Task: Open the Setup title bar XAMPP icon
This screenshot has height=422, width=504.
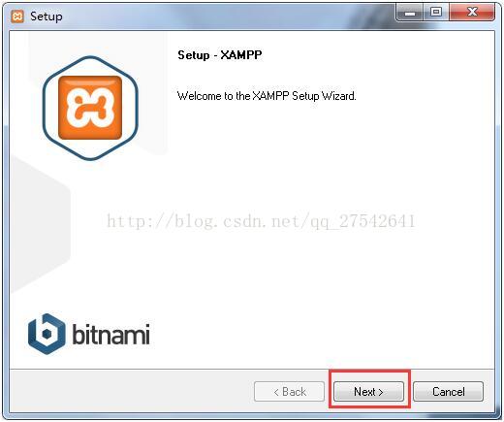Action: click(17, 16)
